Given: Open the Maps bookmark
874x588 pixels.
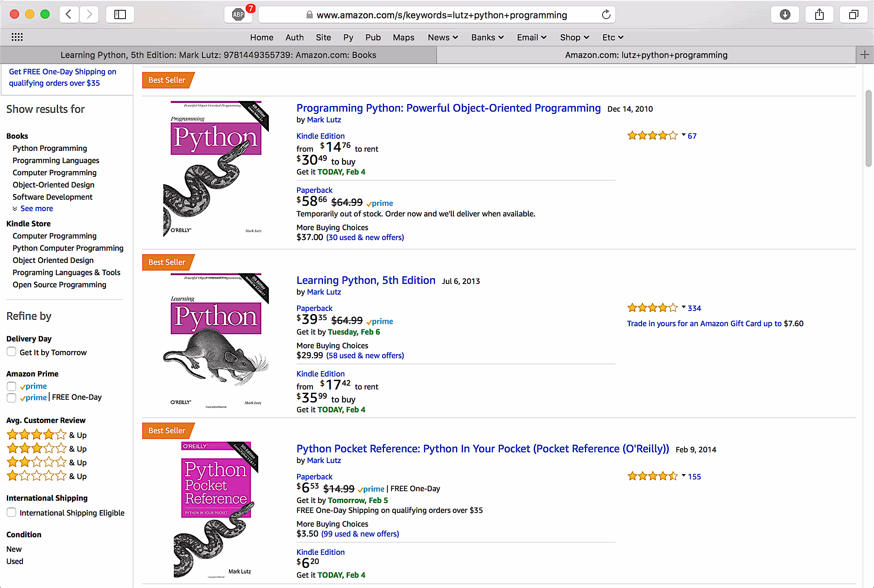Looking at the screenshot, I should point(403,37).
